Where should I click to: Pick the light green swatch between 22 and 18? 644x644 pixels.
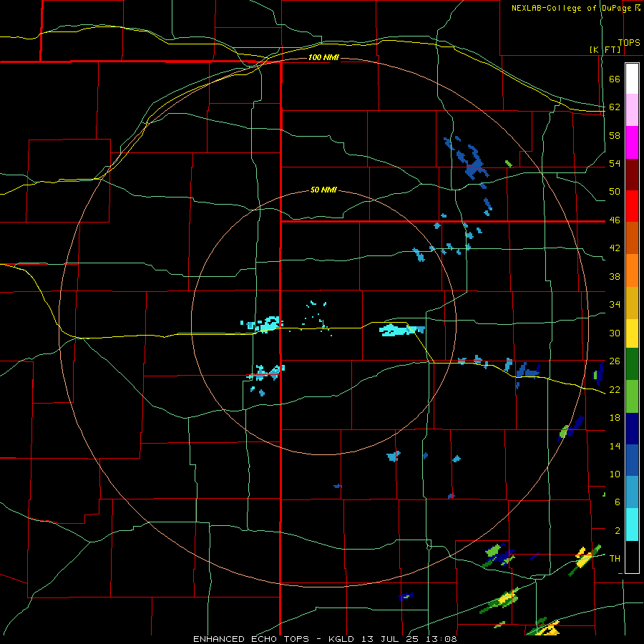click(x=632, y=396)
